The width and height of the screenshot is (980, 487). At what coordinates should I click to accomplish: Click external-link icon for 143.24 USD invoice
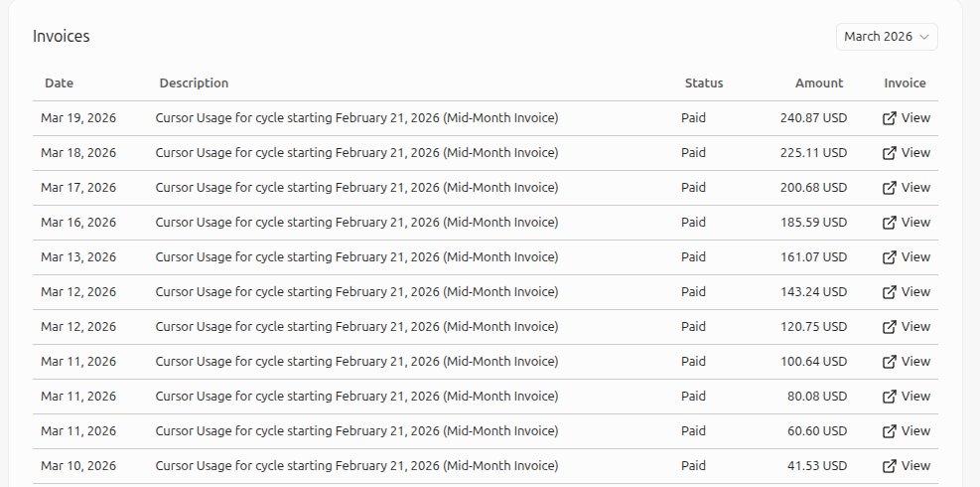(x=889, y=292)
